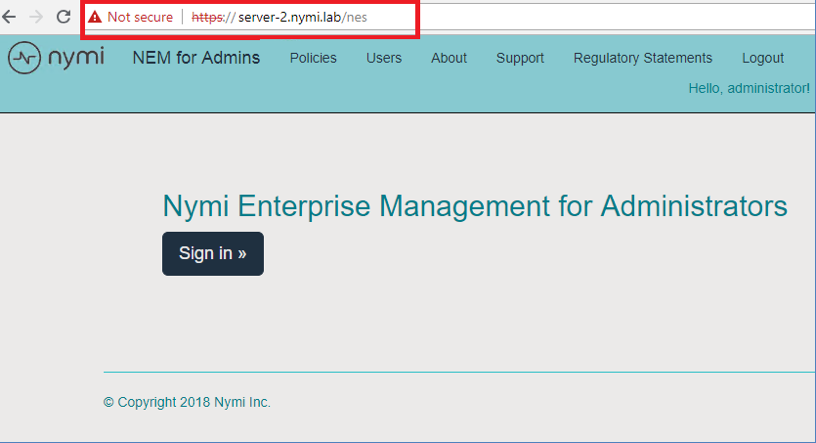Click the nymi wordmark text

(76, 58)
